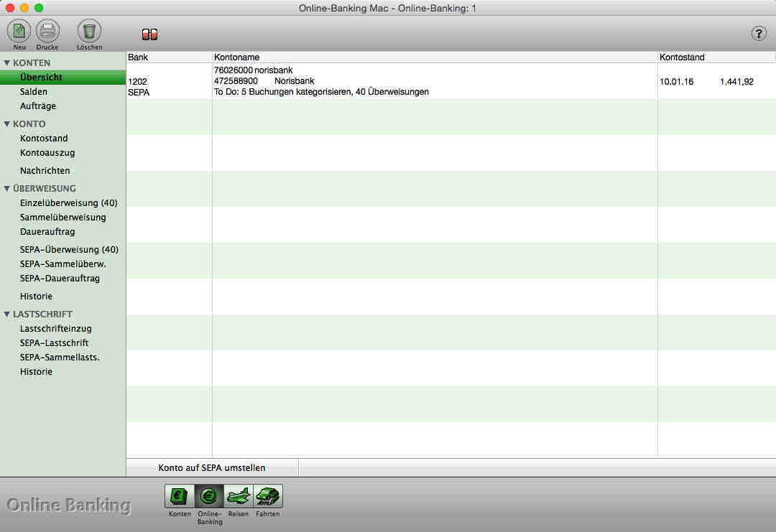
Task: Open SEPA-Überweisung (40) list
Action: pyautogui.click(x=69, y=250)
